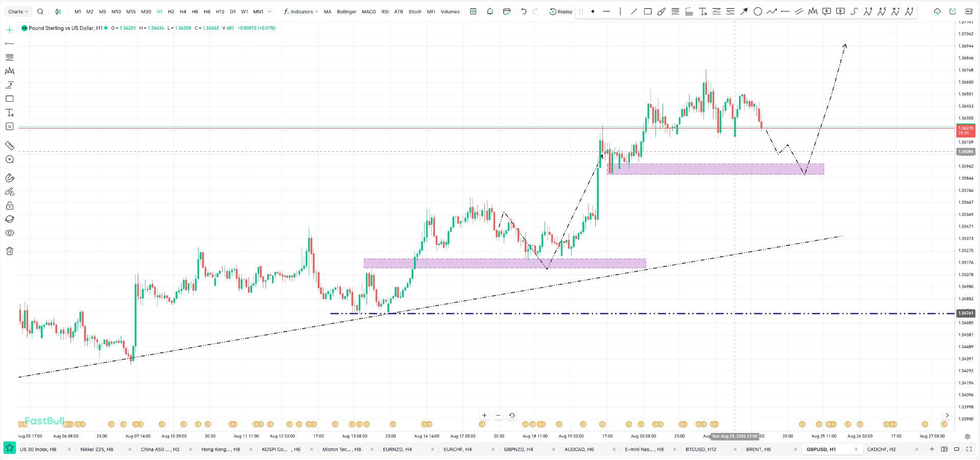Viewport: 980px width, 460px height.
Task: Expand the Charts dropdown menu
Action: (18, 12)
